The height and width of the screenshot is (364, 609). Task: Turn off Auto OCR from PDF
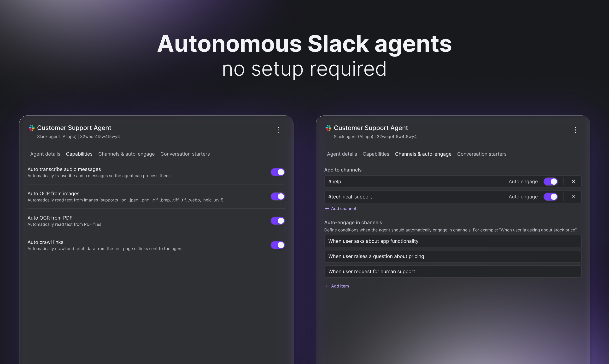pos(278,221)
